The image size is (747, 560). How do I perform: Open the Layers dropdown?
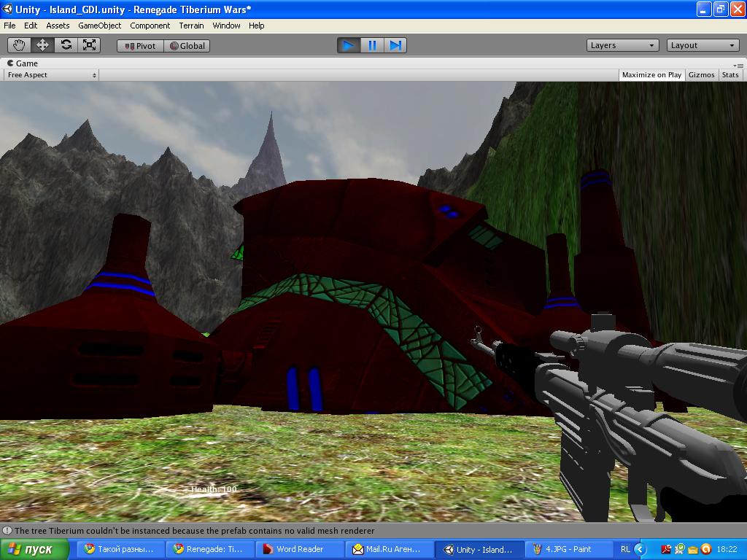coord(623,45)
